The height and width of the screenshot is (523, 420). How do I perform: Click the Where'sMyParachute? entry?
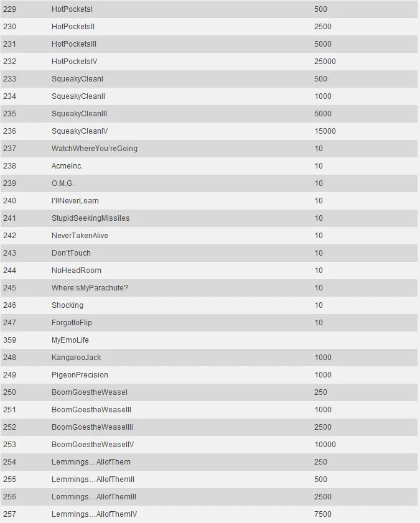(90, 288)
